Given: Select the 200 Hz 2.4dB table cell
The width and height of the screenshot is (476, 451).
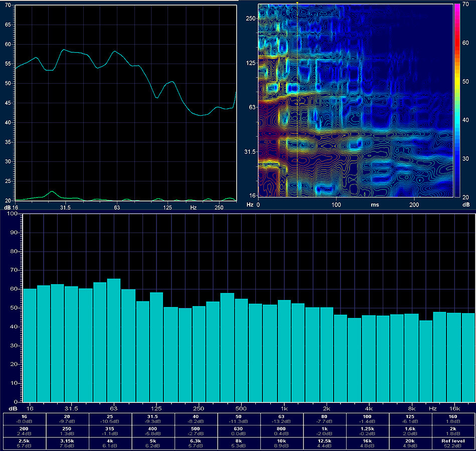Looking at the screenshot, I should tap(24, 431).
